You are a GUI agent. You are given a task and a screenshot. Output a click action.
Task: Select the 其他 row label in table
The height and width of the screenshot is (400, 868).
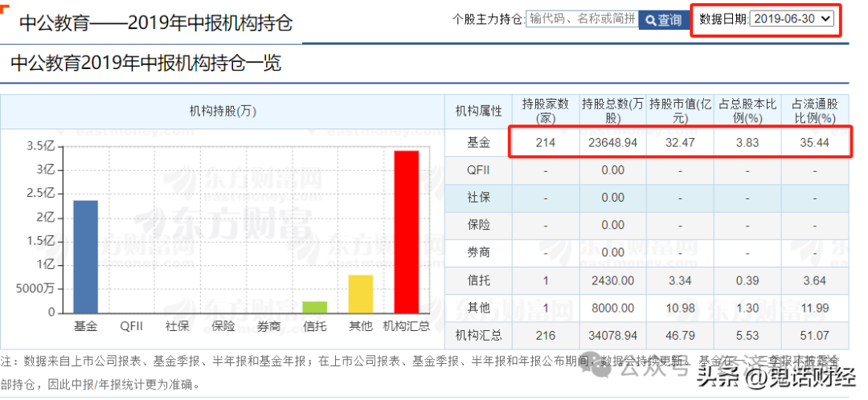point(478,308)
